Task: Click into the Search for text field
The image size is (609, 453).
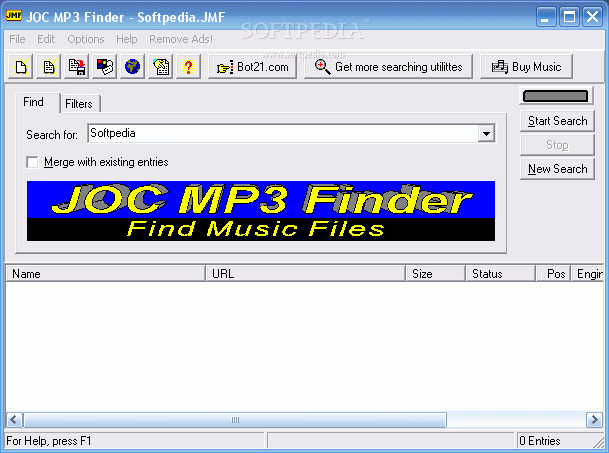Action: pyautogui.click(x=283, y=134)
